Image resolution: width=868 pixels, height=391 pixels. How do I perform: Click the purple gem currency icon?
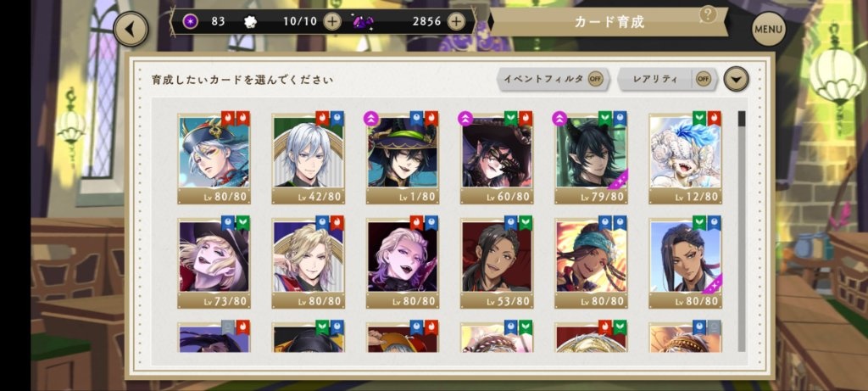tap(363, 22)
